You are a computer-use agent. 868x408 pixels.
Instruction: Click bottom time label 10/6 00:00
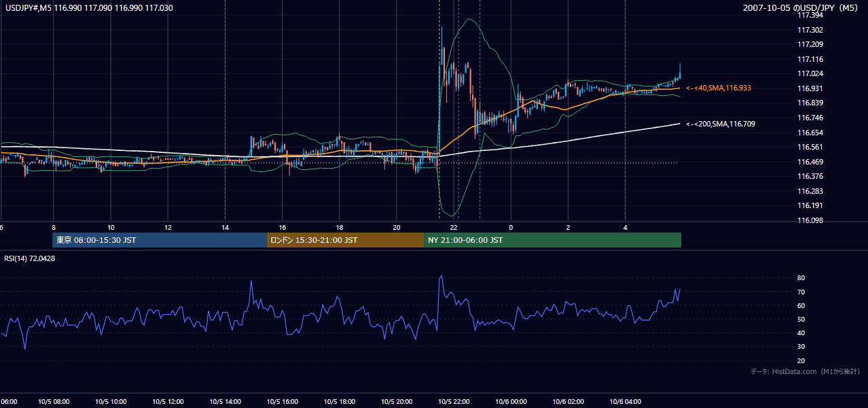pyautogui.click(x=511, y=402)
